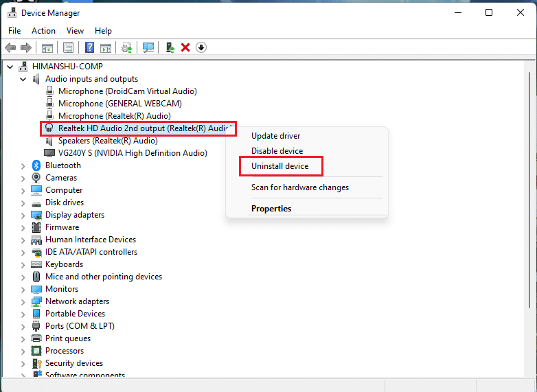The image size is (537, 392).
Task: Open the Action menu
Action: click(43, 31)
